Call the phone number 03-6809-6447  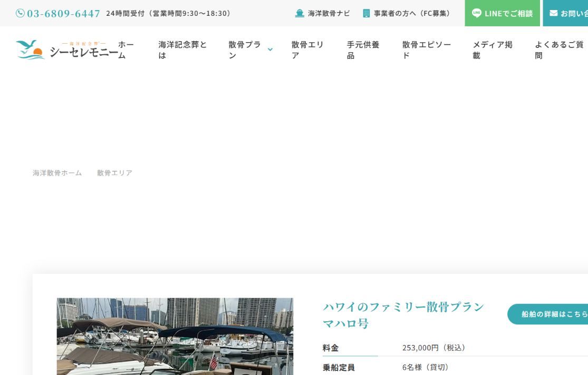tap(63, 14)
